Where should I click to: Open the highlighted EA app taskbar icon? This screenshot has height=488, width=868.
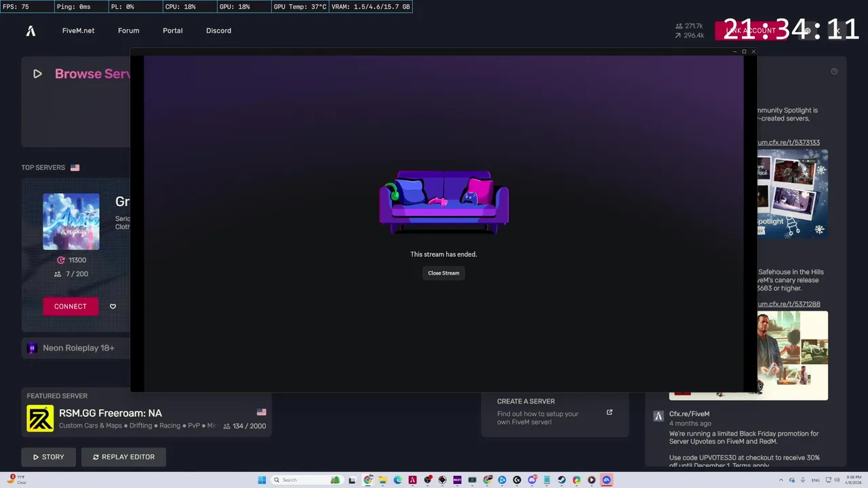606,480
